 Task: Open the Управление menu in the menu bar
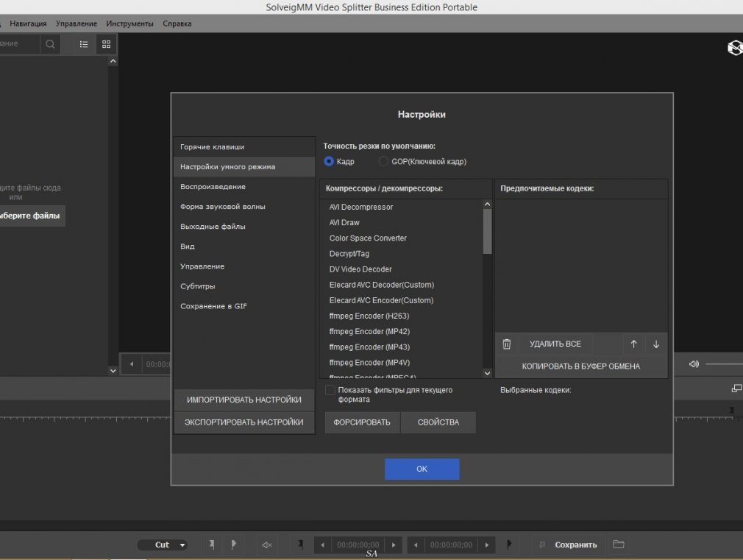[x=77, y=24]
